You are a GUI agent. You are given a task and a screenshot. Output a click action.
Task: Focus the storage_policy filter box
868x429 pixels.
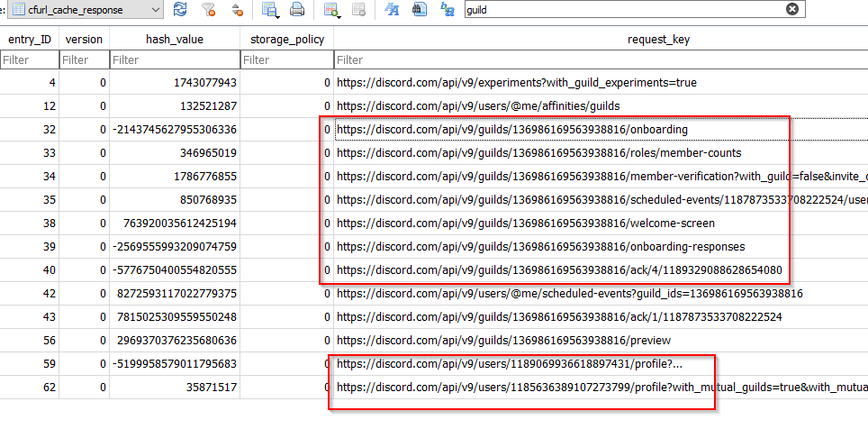pyautogui.click(x=286, y=59)
